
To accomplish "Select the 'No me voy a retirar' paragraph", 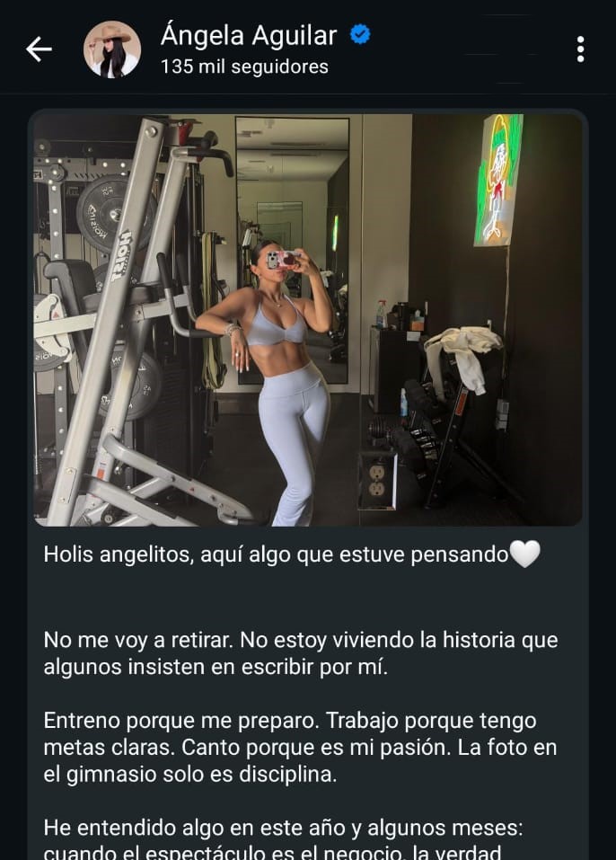I will pyautogui.click(x=300, y=653).
